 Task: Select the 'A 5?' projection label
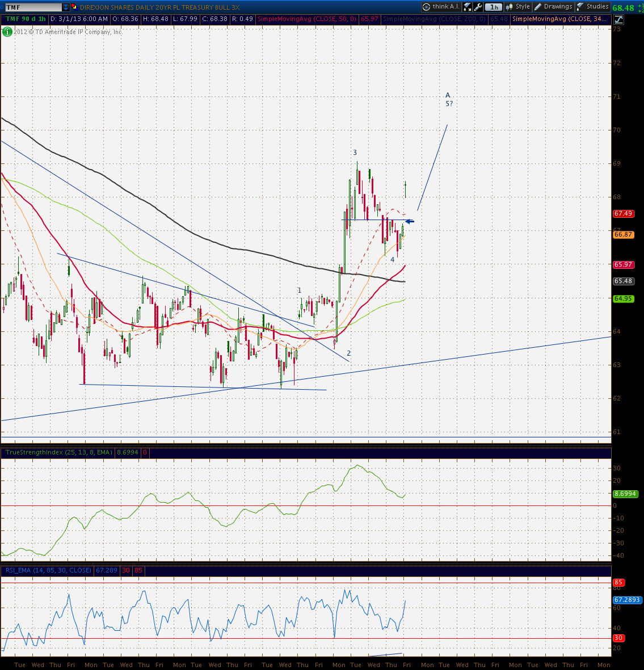(x=449, y=99)
